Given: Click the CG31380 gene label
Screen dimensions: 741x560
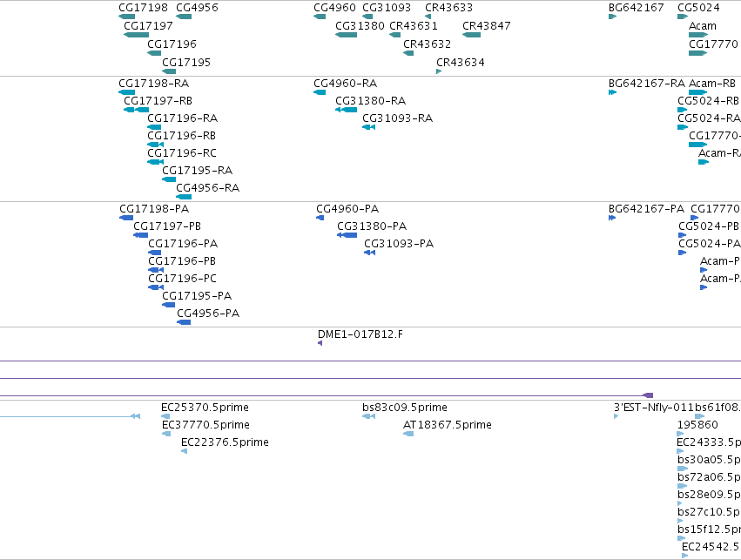Looking at the screenshot, I should [x=360, y=25].
